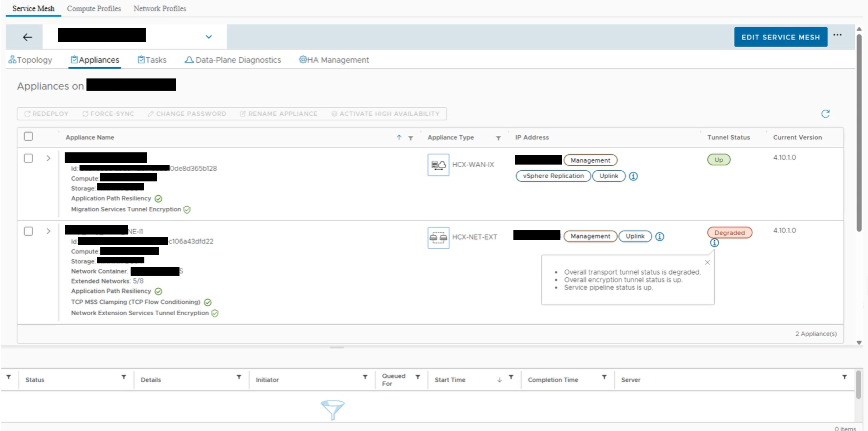Viewport: 868px width, 431px height.
Task: Click the back arrow icon
Action: [27, 37]
